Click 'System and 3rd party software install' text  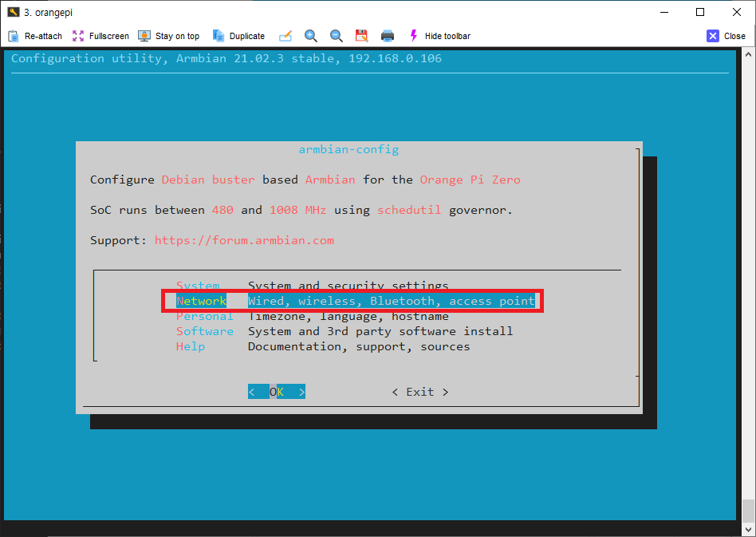point(380,331)
